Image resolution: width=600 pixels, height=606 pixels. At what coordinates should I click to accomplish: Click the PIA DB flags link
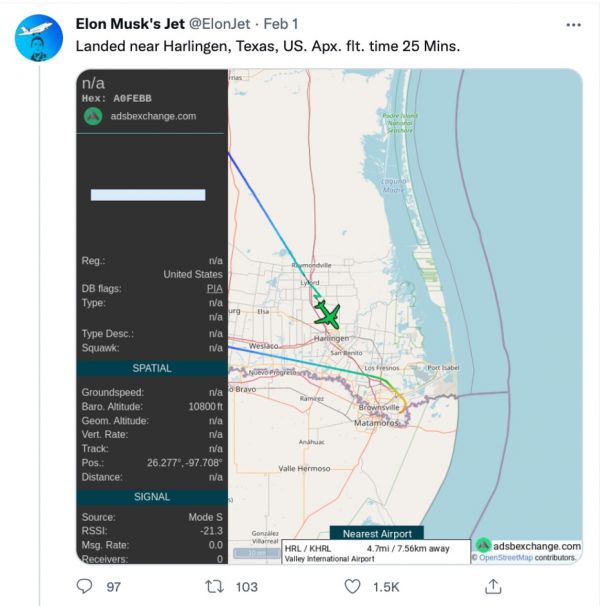pyautogui.click(x=215, y=288)
